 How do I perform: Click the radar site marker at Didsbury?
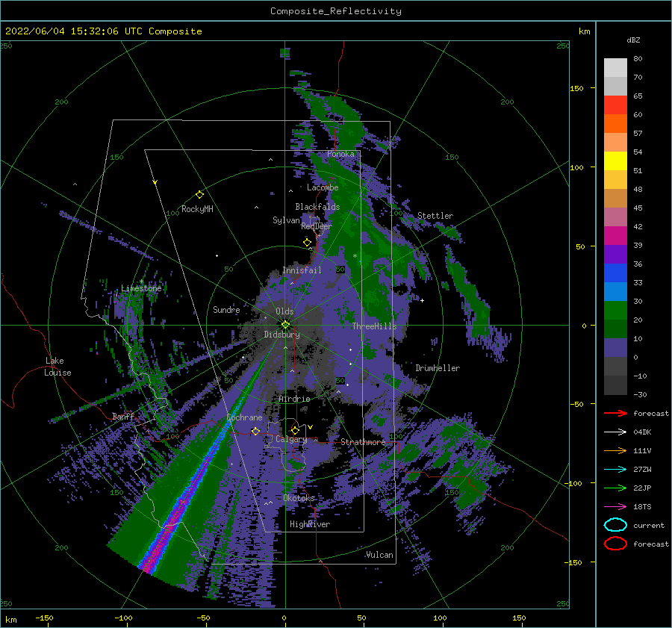tap(285, 325)
